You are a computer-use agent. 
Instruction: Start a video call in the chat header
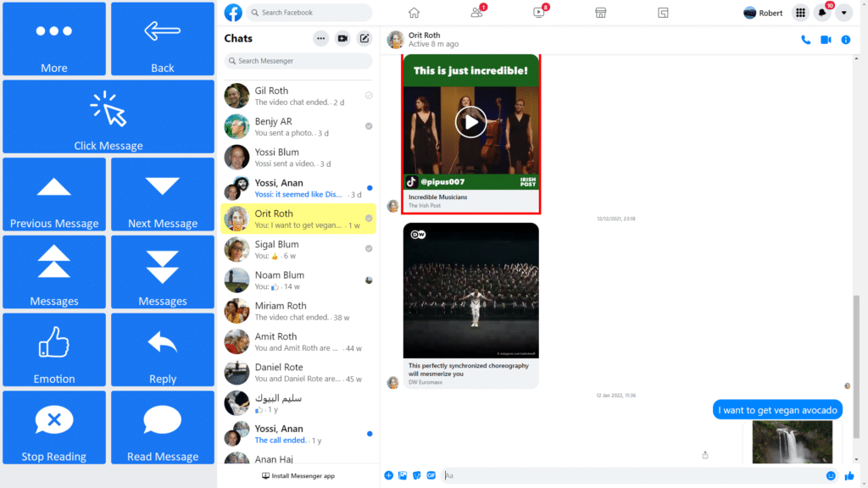[x=826, y=40]
